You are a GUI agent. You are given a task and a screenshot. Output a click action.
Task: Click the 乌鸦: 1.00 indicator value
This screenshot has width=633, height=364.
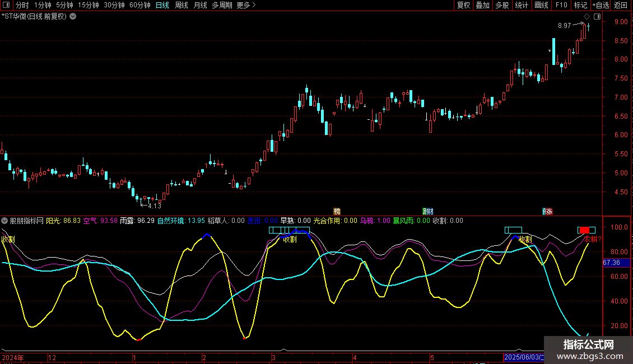point(375,221)
